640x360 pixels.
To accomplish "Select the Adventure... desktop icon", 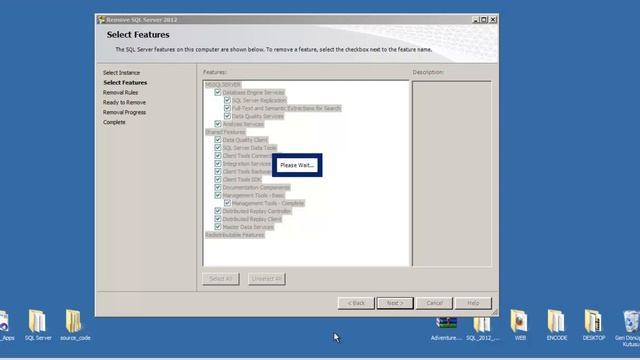I will [446, 329].
